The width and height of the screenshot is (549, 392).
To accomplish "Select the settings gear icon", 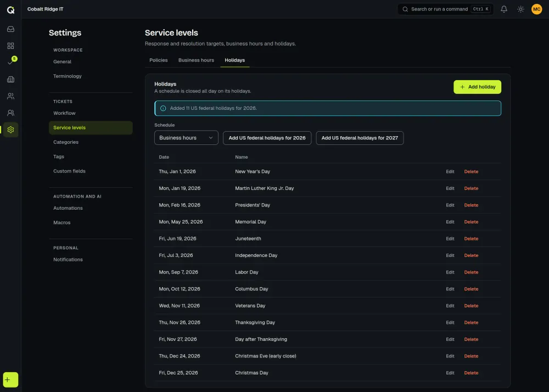I will pos(10,130).
